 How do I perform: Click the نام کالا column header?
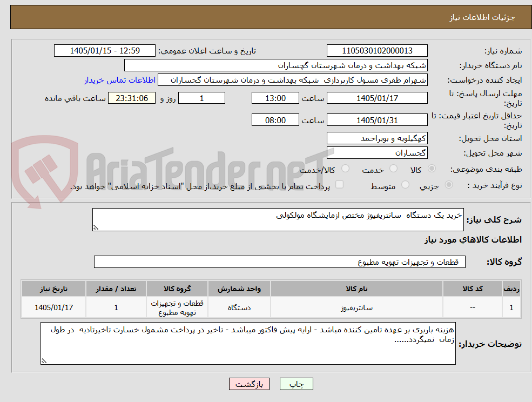click(356, 289)
